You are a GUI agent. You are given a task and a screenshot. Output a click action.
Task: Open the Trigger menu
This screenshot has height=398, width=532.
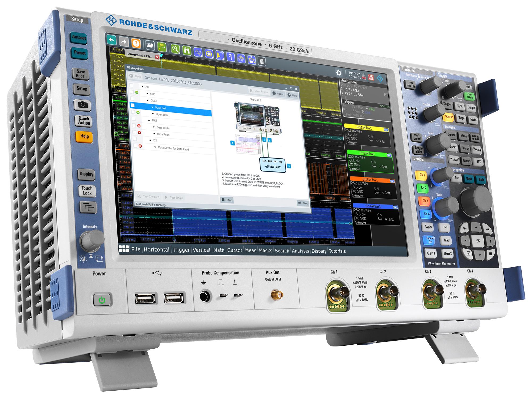click(181, 250)
